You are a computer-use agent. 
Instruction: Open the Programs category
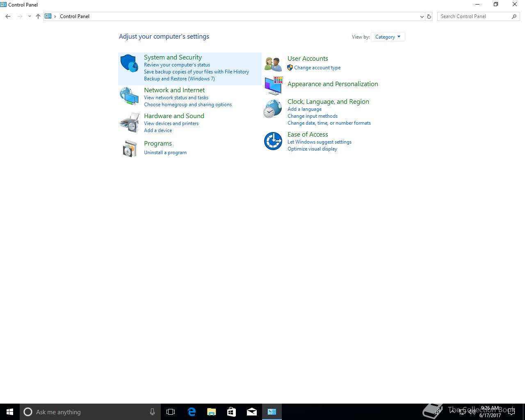[x=158, y=144]
